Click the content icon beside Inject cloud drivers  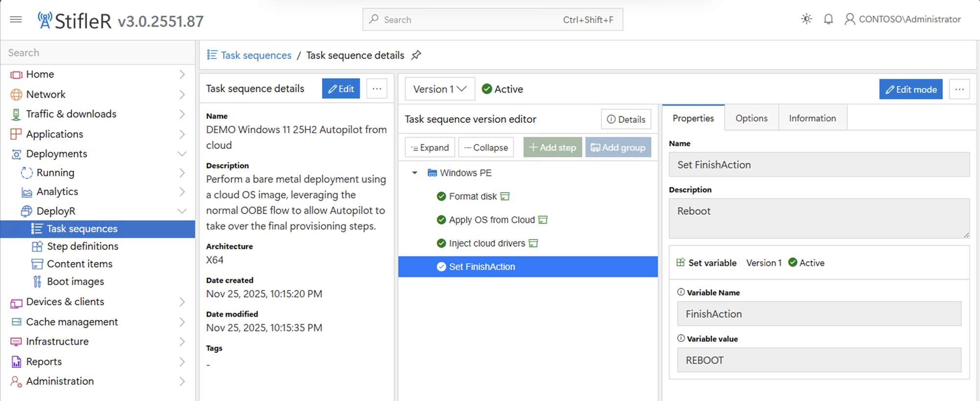[x=534, y=243]
